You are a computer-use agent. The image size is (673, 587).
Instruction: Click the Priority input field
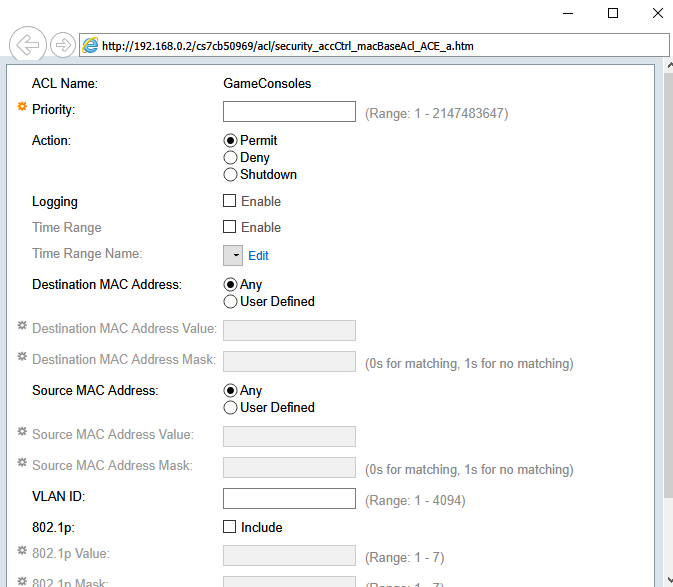(x=289, y=112)
